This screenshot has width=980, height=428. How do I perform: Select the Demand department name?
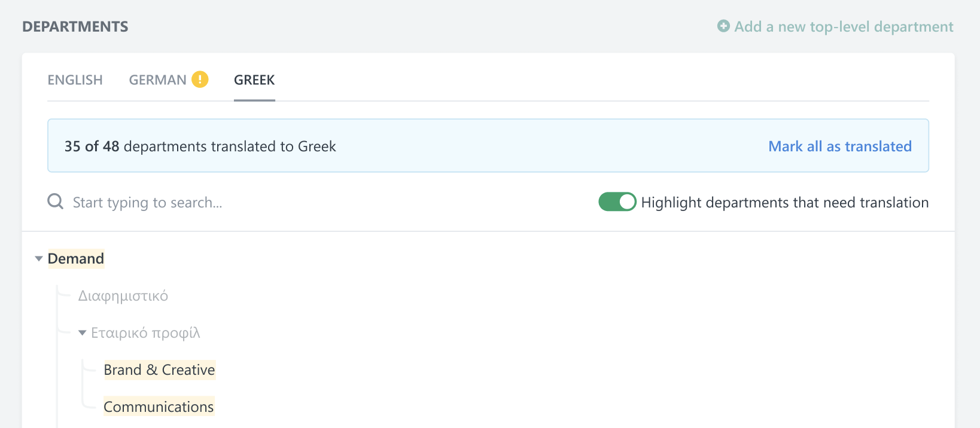(76, 259)
